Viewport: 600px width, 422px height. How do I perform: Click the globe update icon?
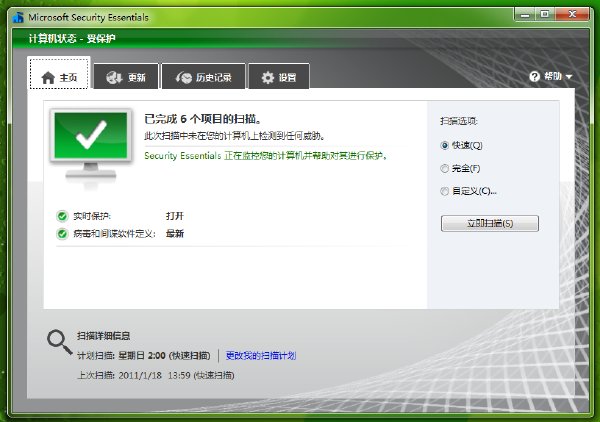click(x=114, y=78)
